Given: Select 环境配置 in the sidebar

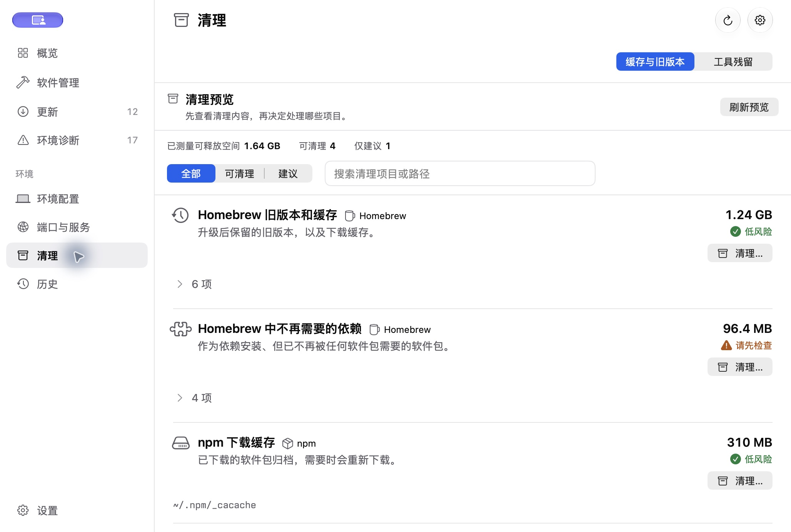Looking at the screenshot, I should [x=77, y=199].
